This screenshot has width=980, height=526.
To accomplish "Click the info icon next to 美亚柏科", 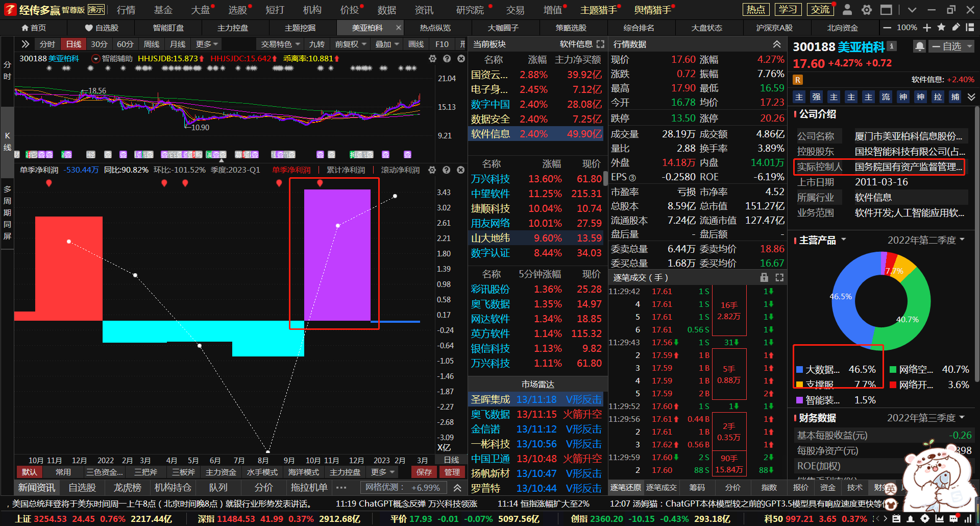I will (x=892, y=46).
